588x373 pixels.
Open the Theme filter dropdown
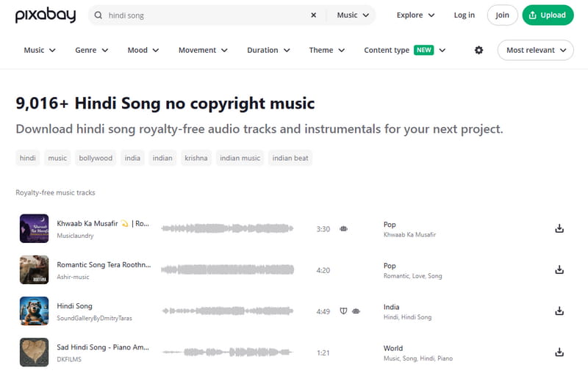tap(326, 50)
